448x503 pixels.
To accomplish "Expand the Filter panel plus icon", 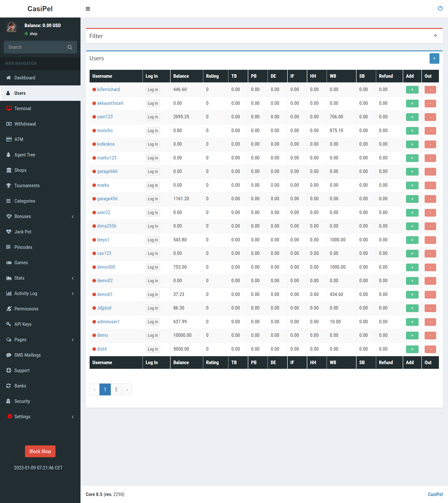I will (x=435, y=36).
